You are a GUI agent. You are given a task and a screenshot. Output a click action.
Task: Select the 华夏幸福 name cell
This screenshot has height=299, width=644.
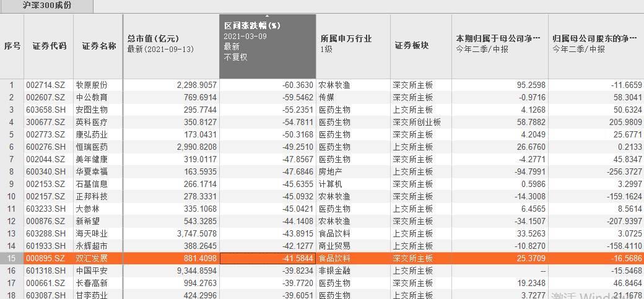coord(98,171)
